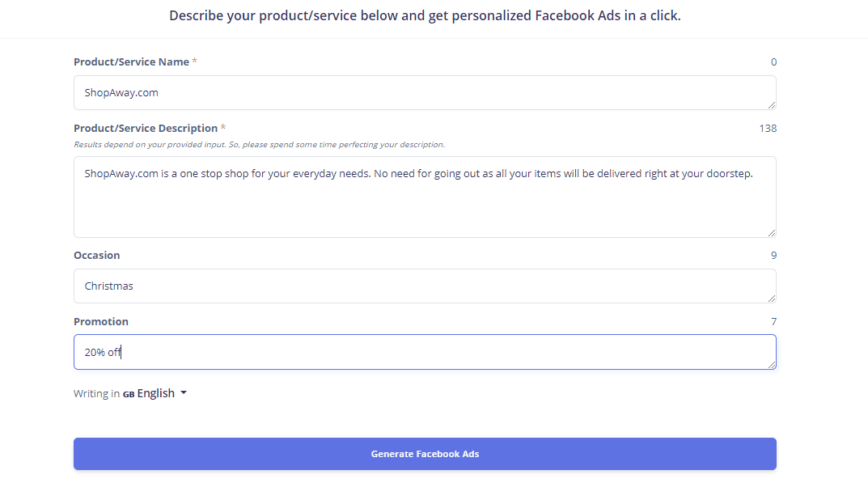Click the Promotion field containing 20% off
This screenshot has width=868, height=500.
coord(425,352)
